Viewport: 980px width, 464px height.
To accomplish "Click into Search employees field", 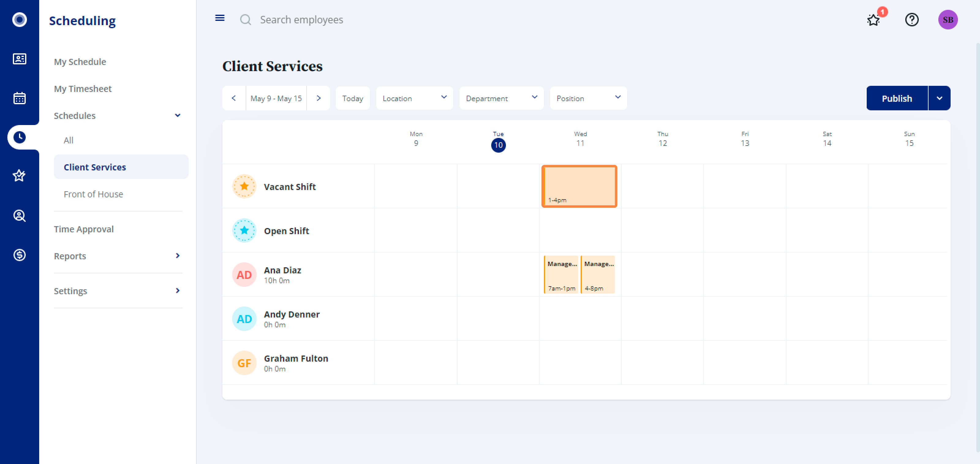I will pos(301,19).
